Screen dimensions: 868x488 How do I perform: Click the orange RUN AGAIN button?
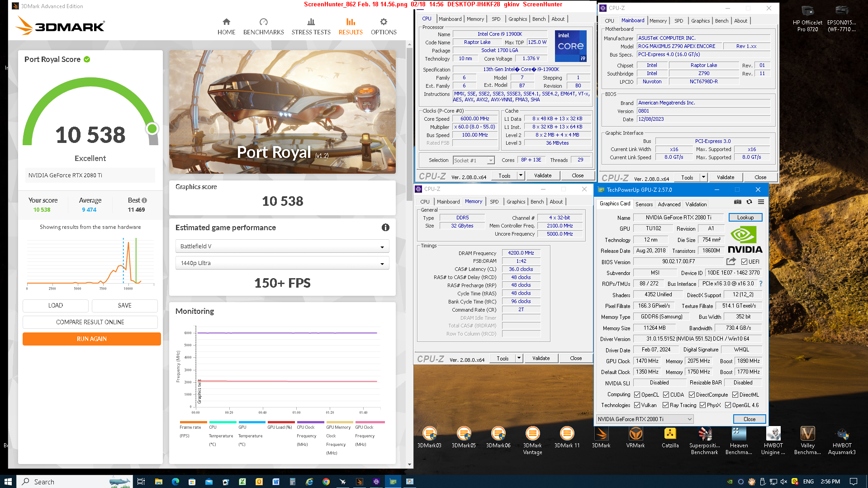tap(92, 339)
